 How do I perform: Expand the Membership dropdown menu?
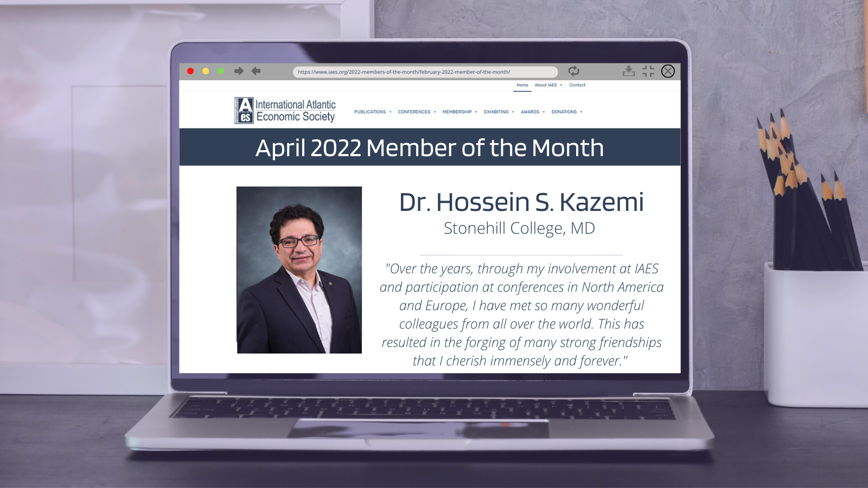pos(459,112)
